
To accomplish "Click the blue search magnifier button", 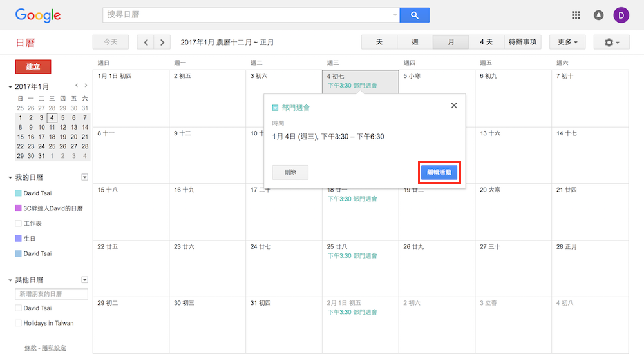I will point(414,15).
